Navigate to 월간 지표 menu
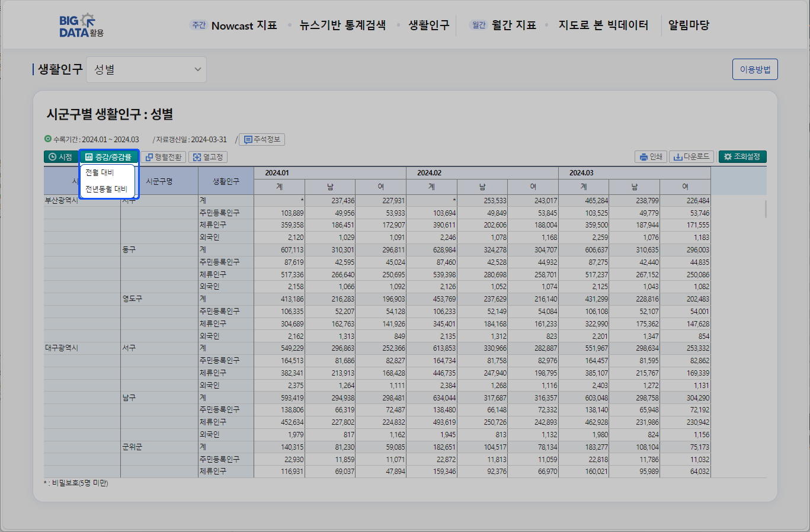 pyautogui.click(x=513, y=25)
